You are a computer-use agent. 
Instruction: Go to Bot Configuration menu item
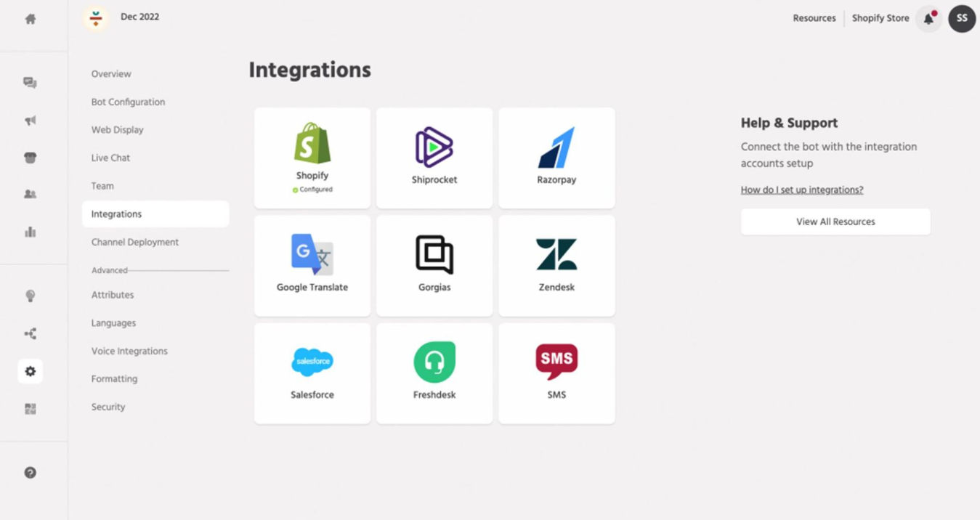pyautogui.click(x=128, y=102)
